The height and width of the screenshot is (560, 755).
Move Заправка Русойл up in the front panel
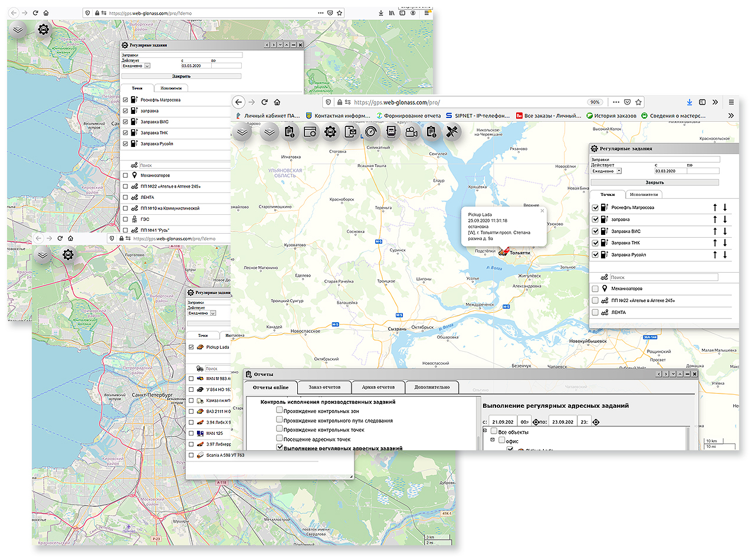(714, 255)
